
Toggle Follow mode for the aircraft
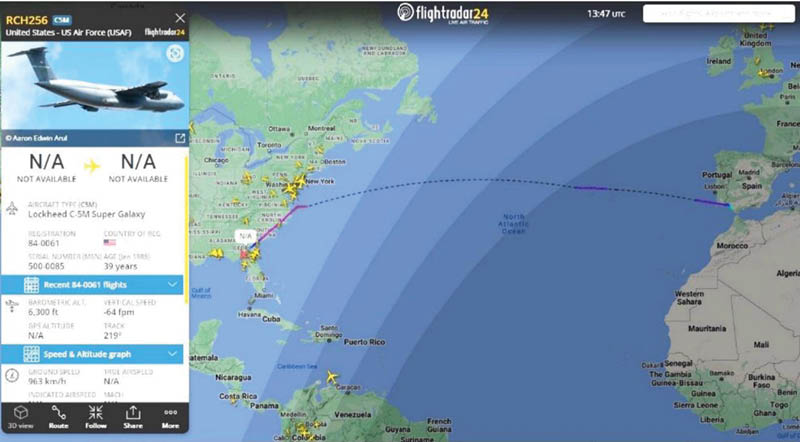96,418
